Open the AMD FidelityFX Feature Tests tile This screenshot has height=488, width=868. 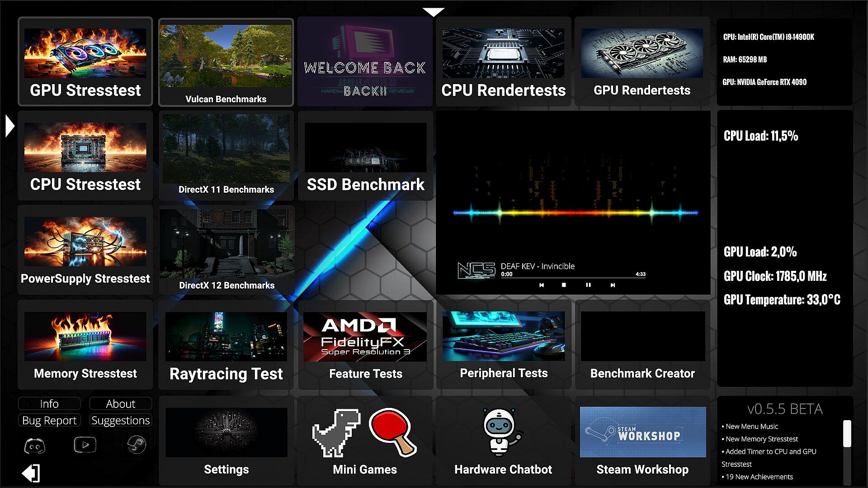[365, 345]
